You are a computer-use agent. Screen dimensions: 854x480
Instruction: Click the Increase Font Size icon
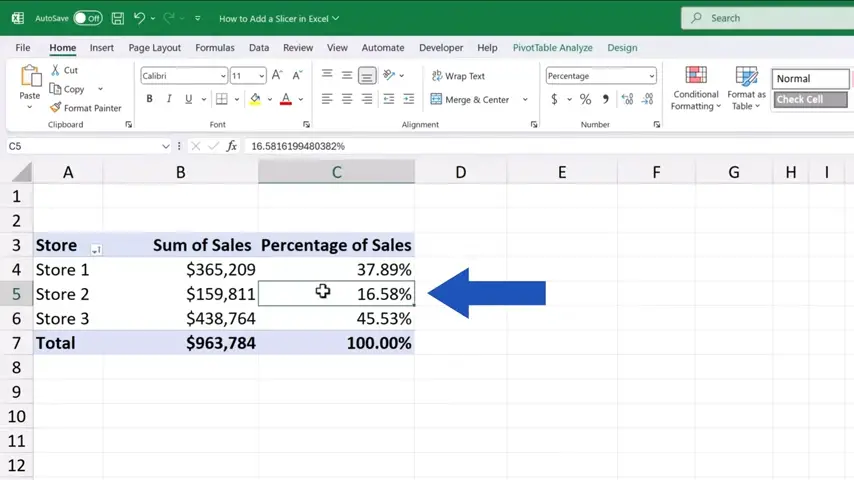(x=277, y=76)
